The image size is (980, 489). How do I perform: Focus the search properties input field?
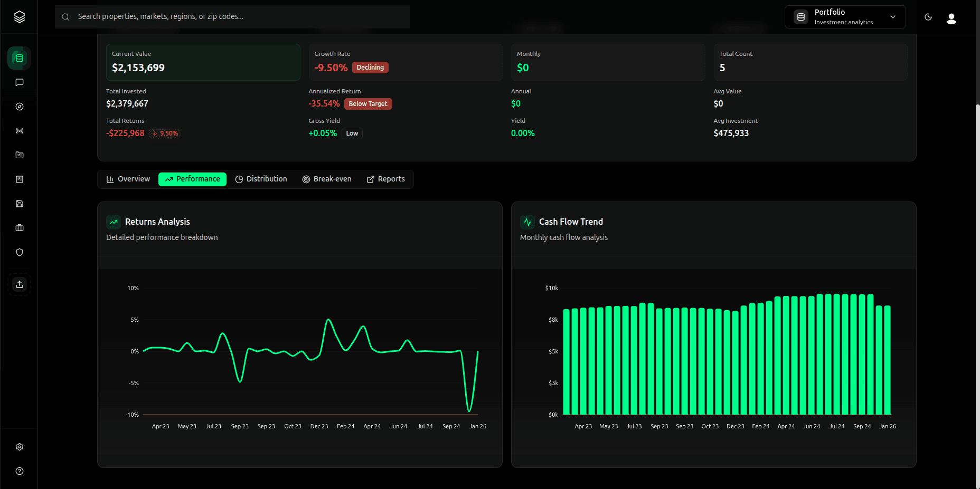pyautogui.click(x=232, y=17)
